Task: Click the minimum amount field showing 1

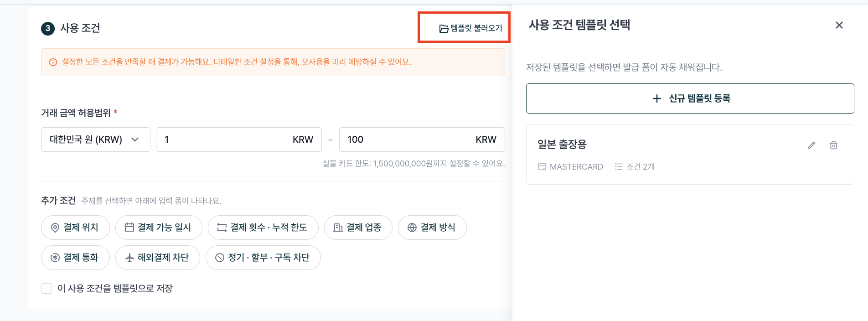Action: [239, 140]
